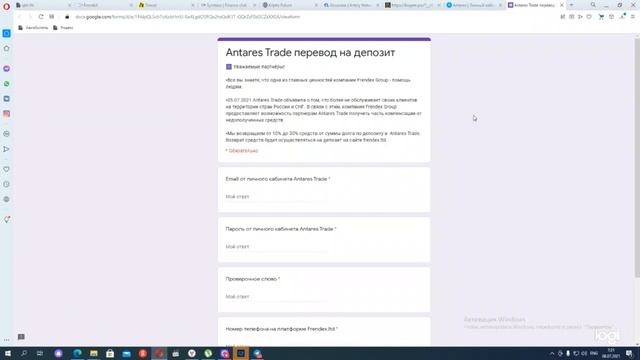640x360 pixels.
Task: Open Task View on the taskbar
Action: coord(40,353)
